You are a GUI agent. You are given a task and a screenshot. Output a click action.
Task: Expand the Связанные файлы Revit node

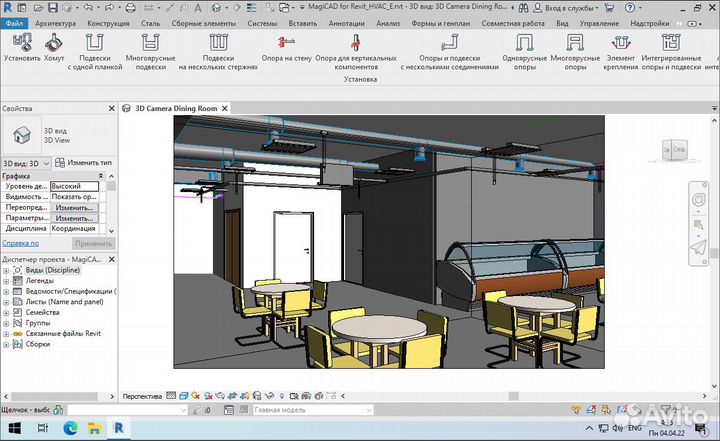[x=6, y=334]
